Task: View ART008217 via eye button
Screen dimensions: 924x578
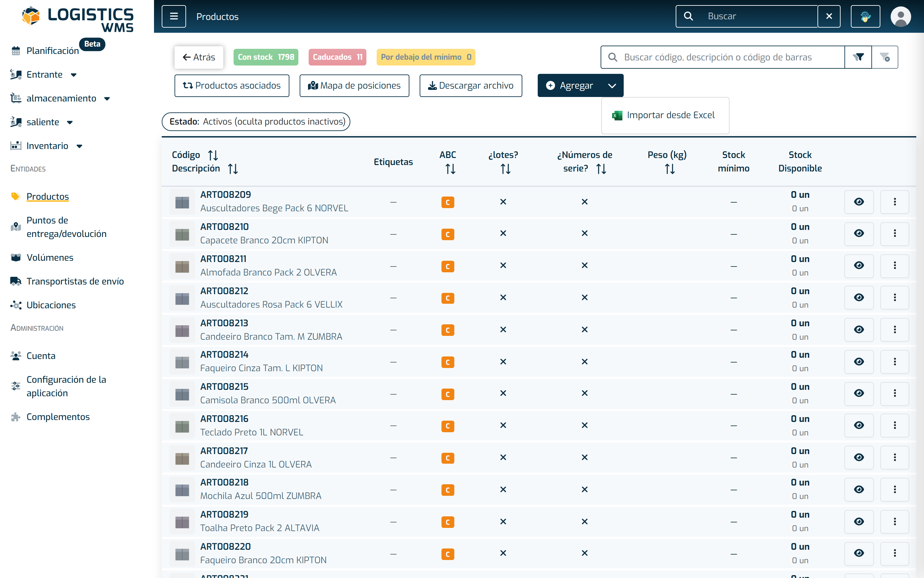Action: click(x=859, y=457)
